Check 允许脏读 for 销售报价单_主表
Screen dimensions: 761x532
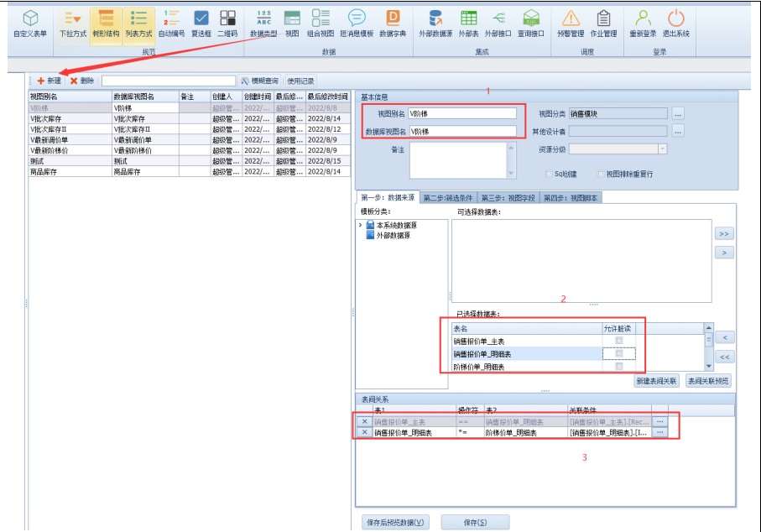619,341
